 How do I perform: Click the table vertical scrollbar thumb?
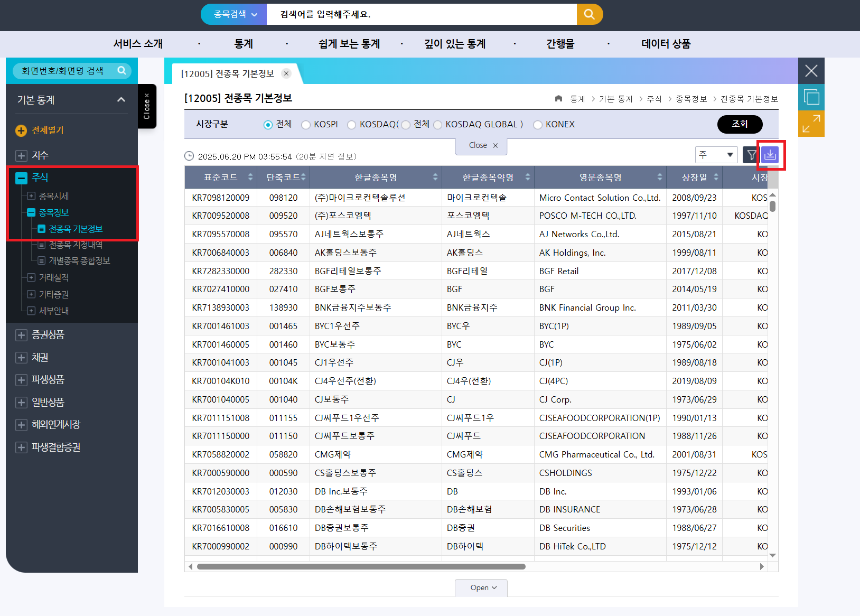pyautogui.click(x=773, y=206)
